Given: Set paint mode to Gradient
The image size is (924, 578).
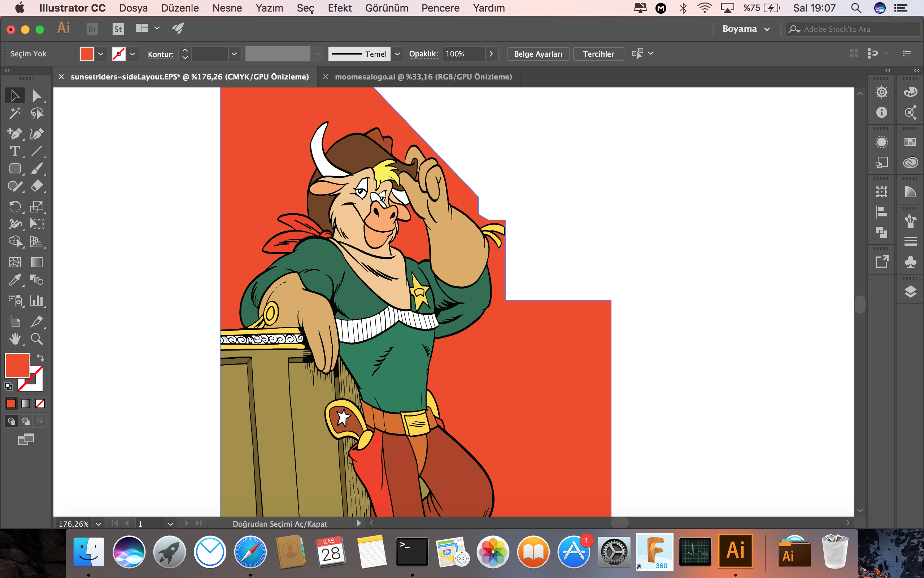Looking at the screenshot, I should click(26, 404).
